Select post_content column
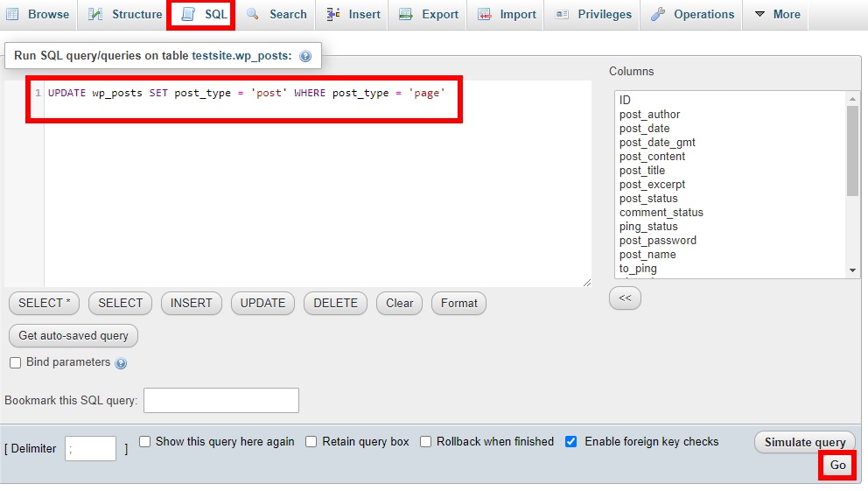Viewport: 868px width, 491px height. [730, 157]
